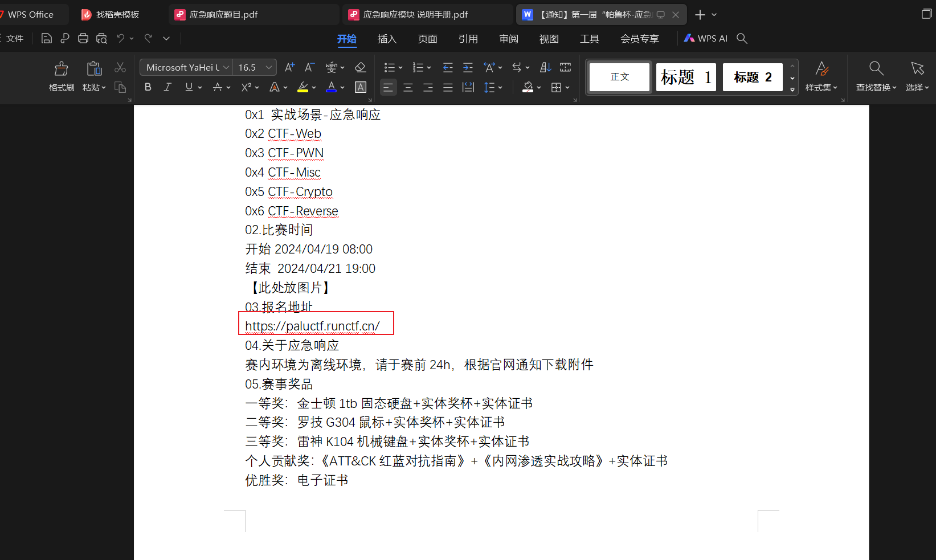
Task: Click the https://paluctf.runctf.cn/ link
Action: point(312,326)
